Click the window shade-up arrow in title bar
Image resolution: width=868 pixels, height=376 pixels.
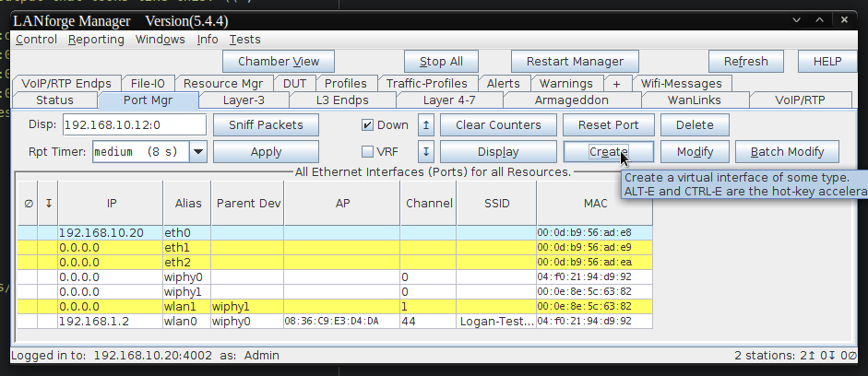pyautogui.click(x=820, y=20)
